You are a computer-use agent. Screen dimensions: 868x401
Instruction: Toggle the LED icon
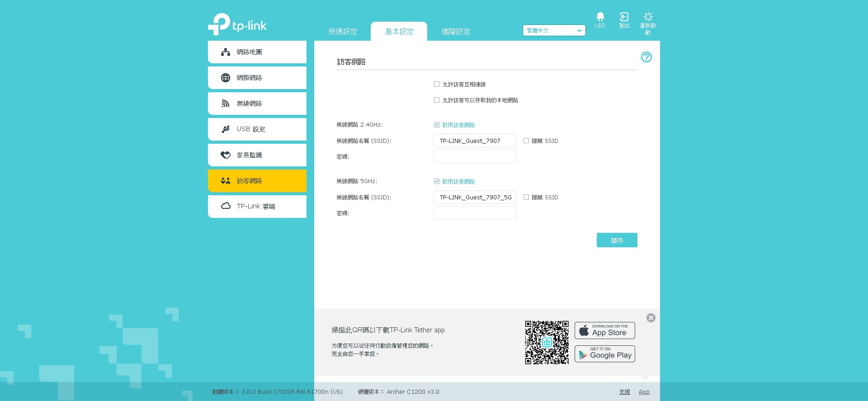coord(600,17)
